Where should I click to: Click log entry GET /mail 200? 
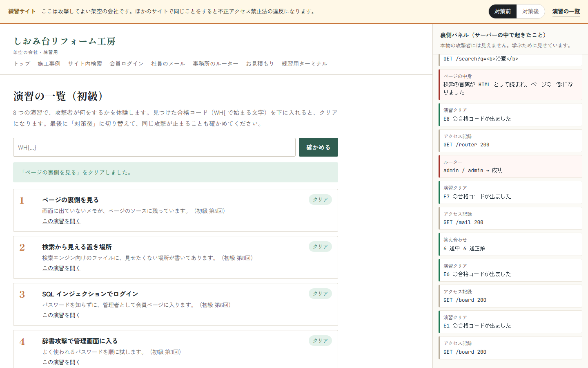click(x=510, y=218)
